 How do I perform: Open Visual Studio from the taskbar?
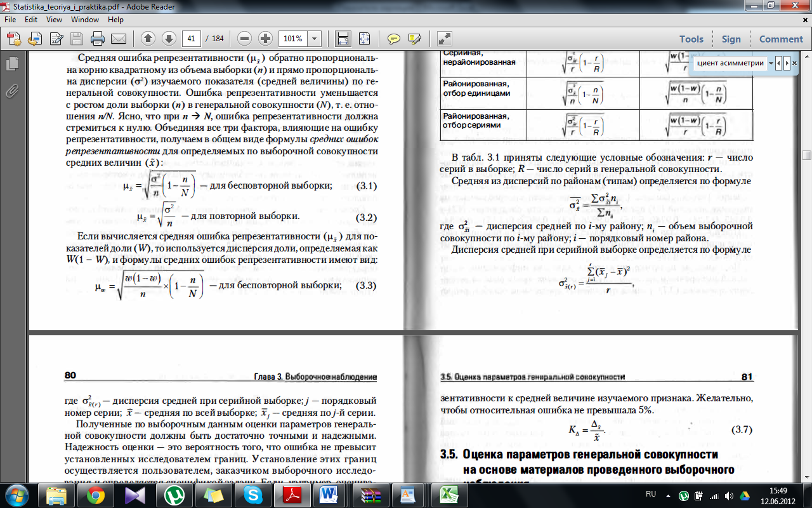[134, 495]
